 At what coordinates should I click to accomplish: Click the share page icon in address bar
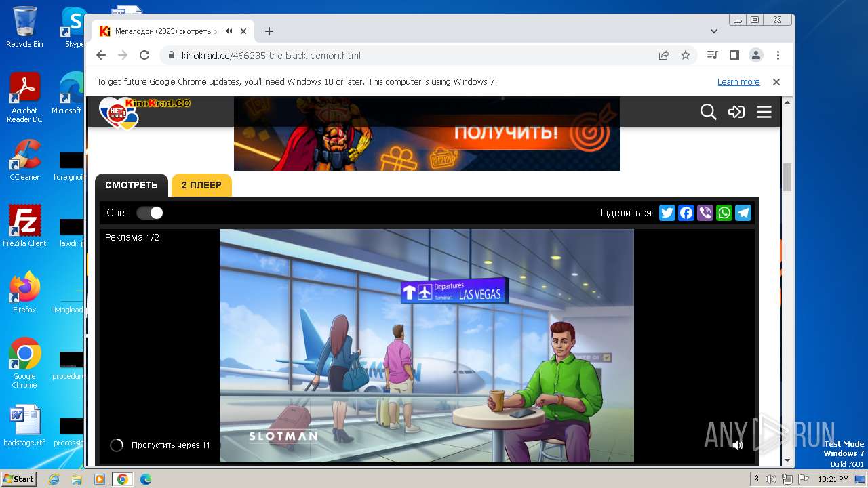(x=664, y=56)
